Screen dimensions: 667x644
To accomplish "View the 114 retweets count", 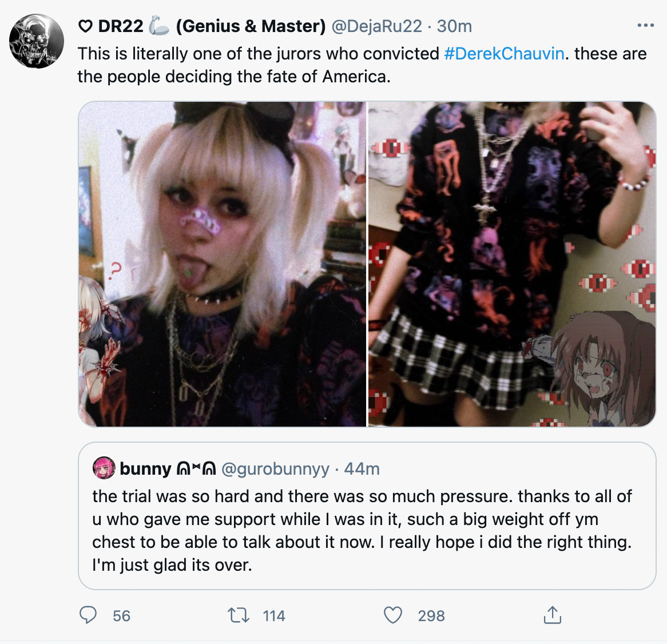I will (x=274, y=616).
